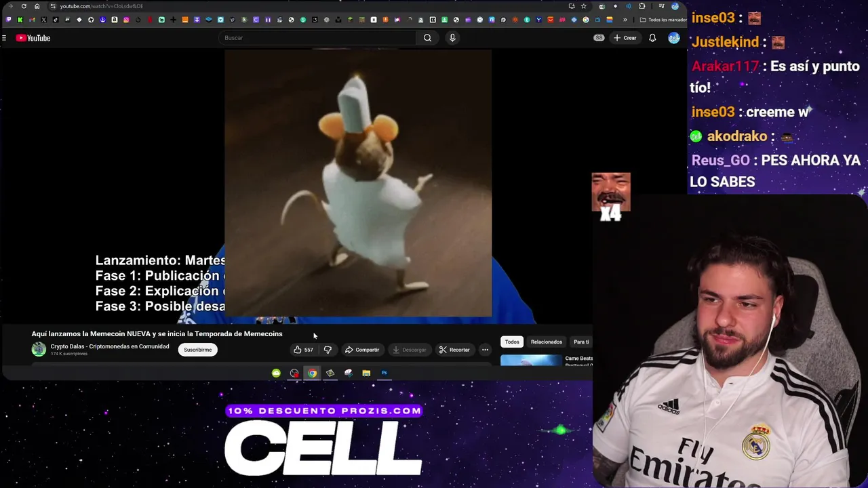Click the video title about Memecoin NUEVA
The image size is (868, 488).
click(157, 333)
